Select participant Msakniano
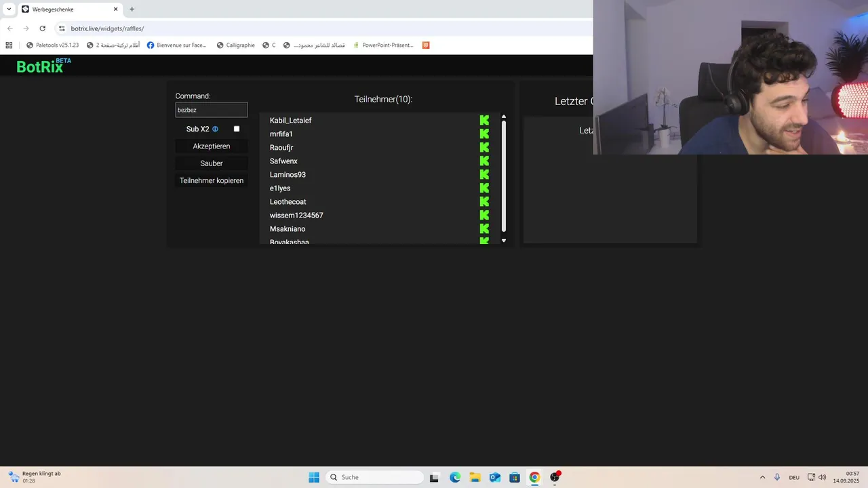The width and height of the screenshot is (868, 488). coord(288,228)
